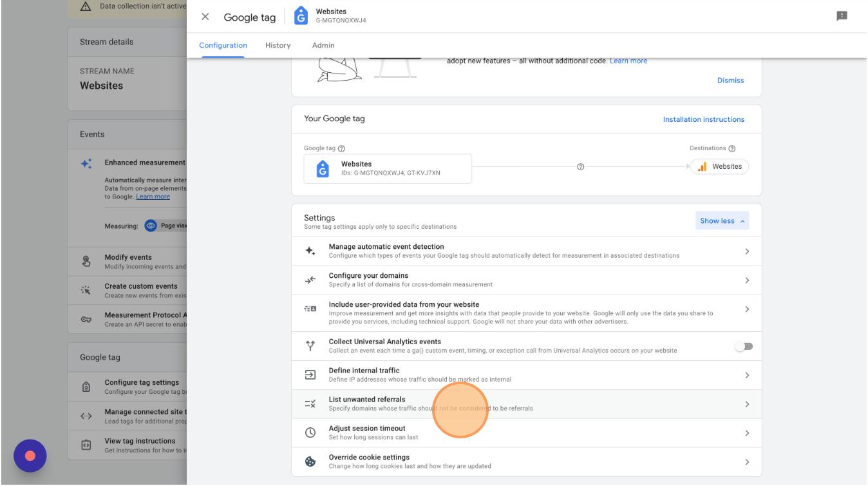Click the sparkle icon for automatic event detection
The image size is (868, 486).
[310, 251]
